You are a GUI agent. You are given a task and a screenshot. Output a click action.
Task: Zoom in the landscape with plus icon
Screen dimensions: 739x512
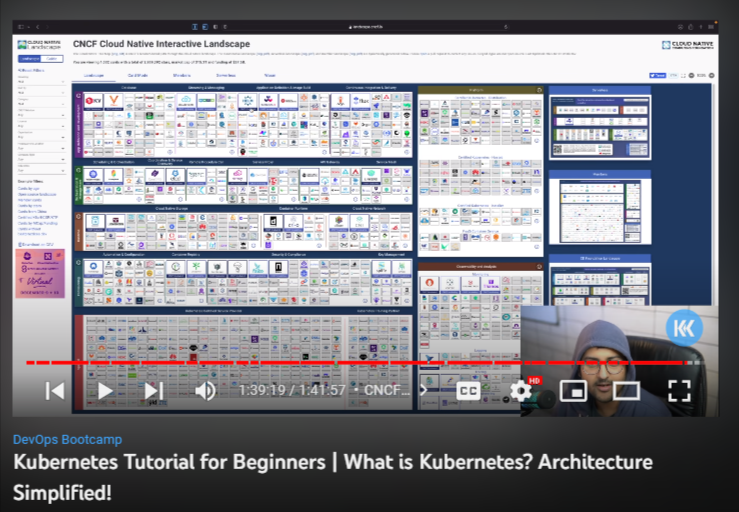point(712,75)
